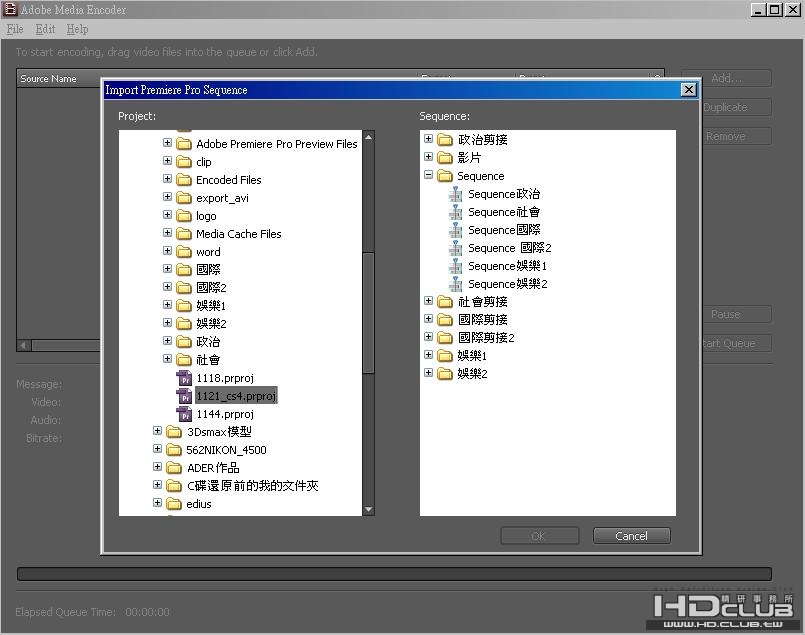The image size is (805, 635).
Task: Click the Adobe Premiere Pro Preview Files folder icon
Action: [x=184, y=144]
